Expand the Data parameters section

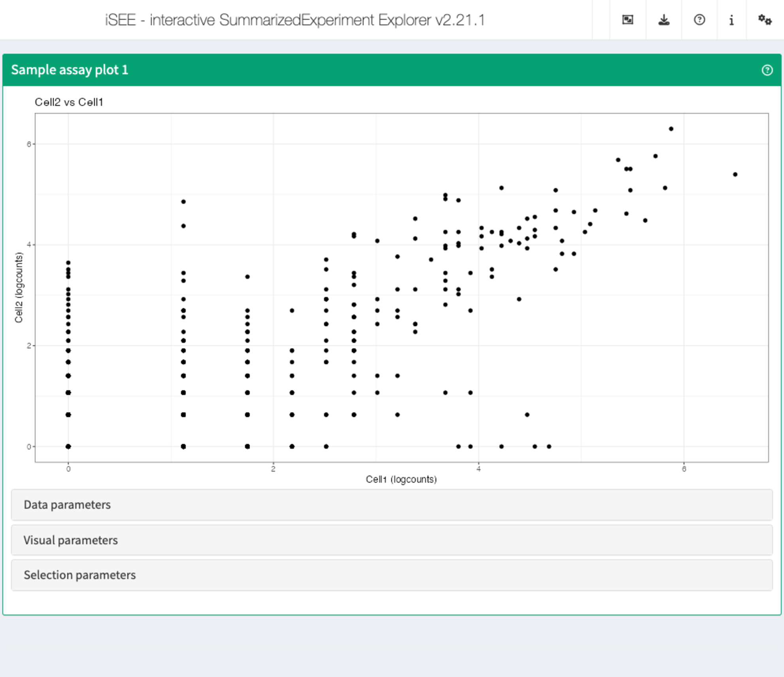click(x=392, y=504)
